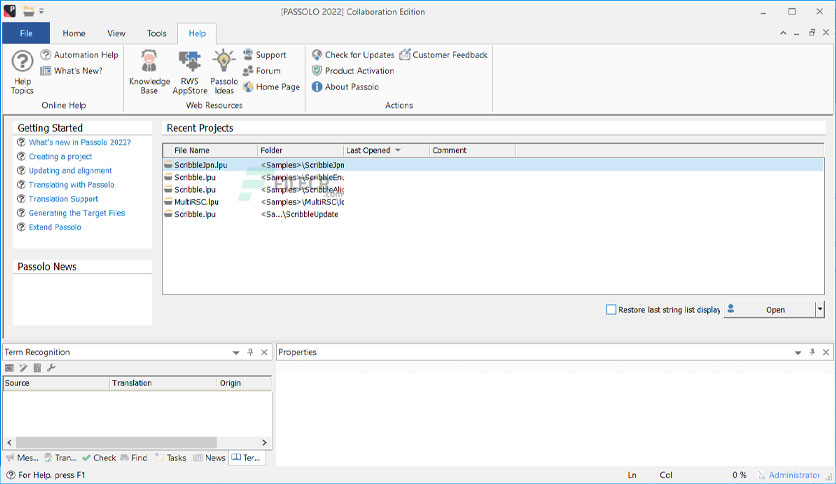The width and height of the screenshot is (836, 484).
Task: Switch to the Tran.. bottom tab
Action: 60,458
